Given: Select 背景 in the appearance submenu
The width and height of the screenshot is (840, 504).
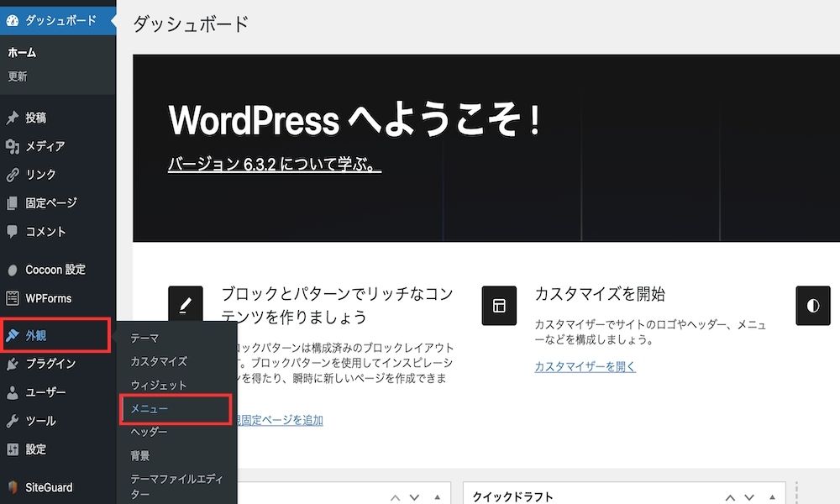Looking at the screenshot, I should tap(140, 456).
